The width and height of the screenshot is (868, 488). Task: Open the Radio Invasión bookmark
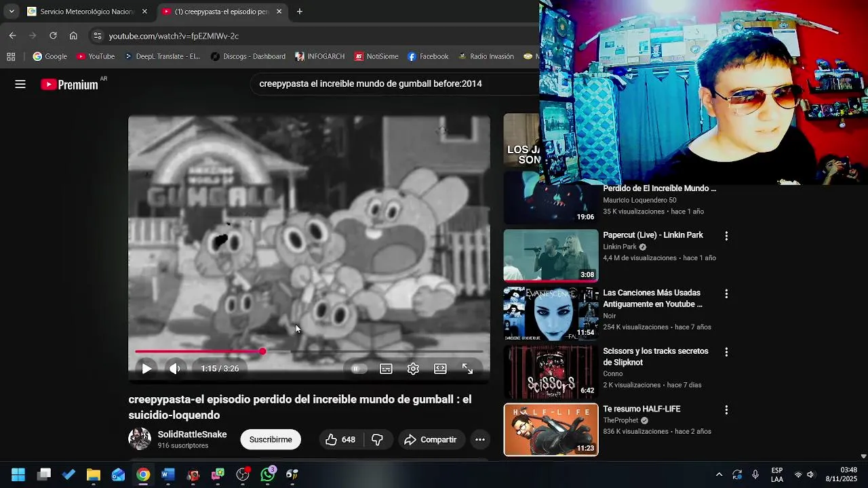pos(486,56)
